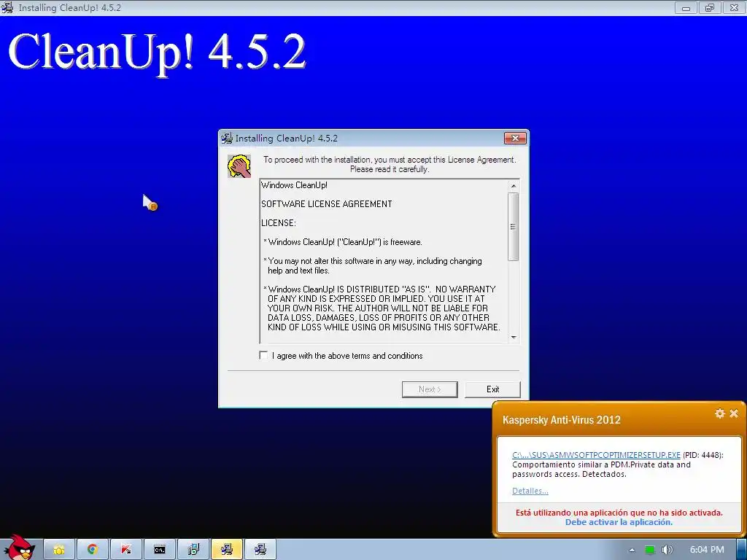Click the installer dialog title bar icon
This screenshot has height=560, width=747.
(227, 138)
